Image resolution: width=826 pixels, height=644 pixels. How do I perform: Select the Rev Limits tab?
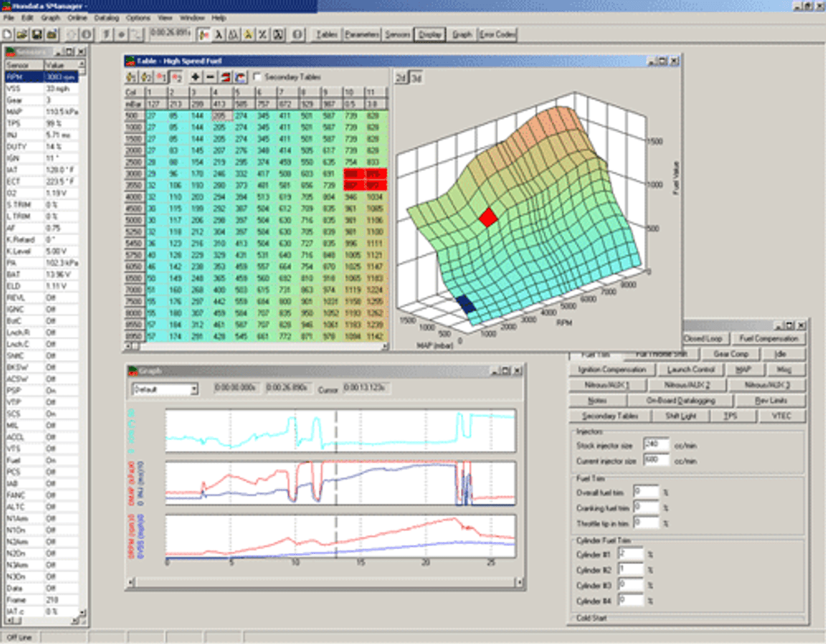click(771, 400)
